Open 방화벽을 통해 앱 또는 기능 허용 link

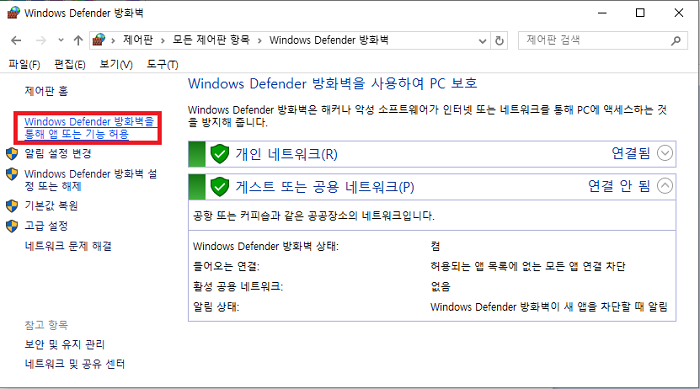90,128
